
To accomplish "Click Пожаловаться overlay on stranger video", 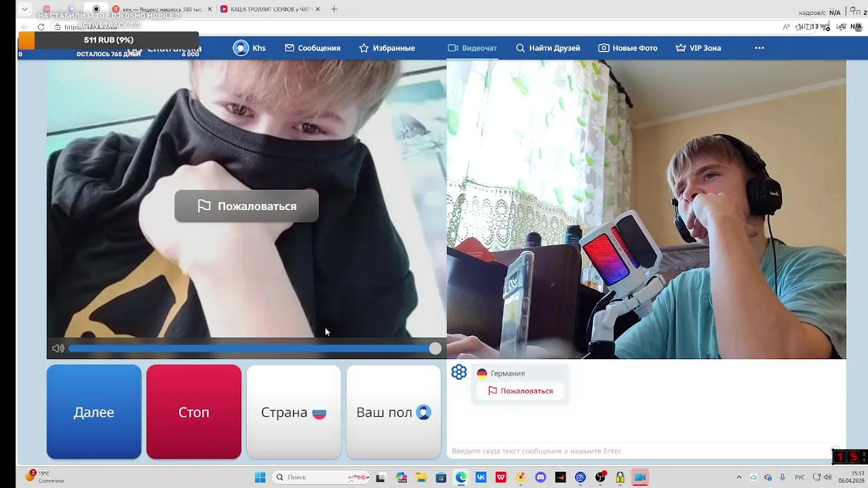I will coord(246,206).
